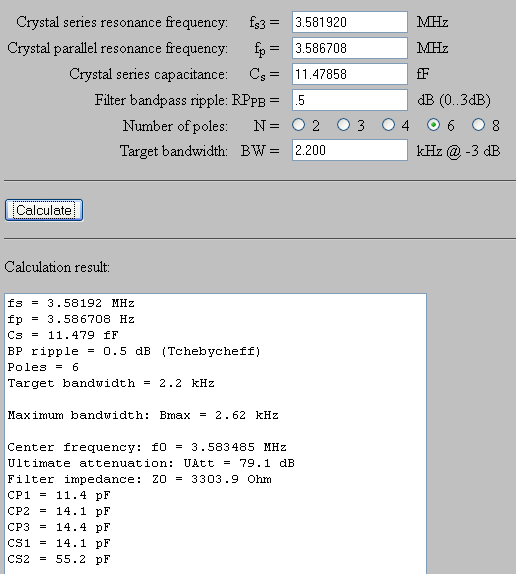Image resolution: width=516 pixels, height=574 pixels.
Task: Click the Ultimate attenuation UAtt result line
Action: click(151, 463)
